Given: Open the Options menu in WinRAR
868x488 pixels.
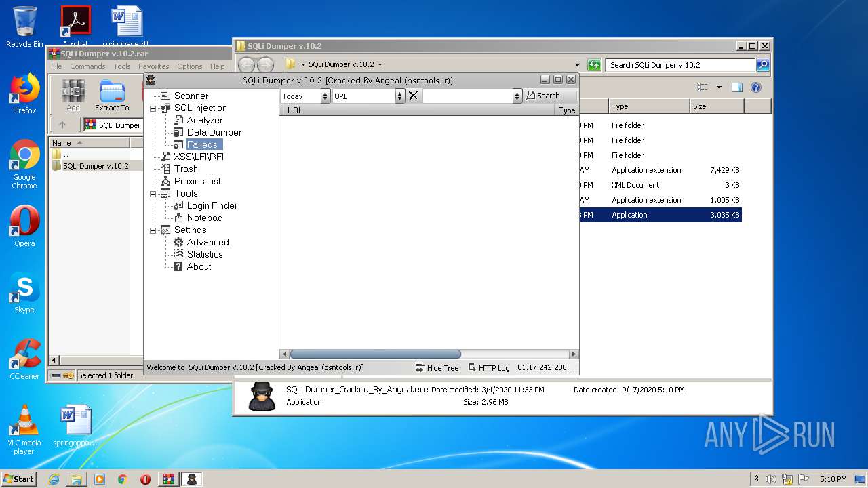Looking at the screenshot, I should 190,66.
